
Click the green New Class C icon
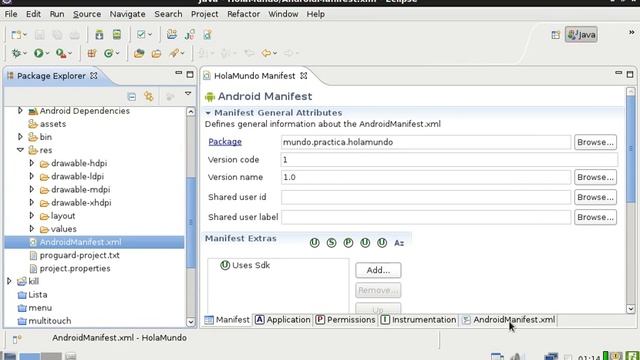coord(108,53)
